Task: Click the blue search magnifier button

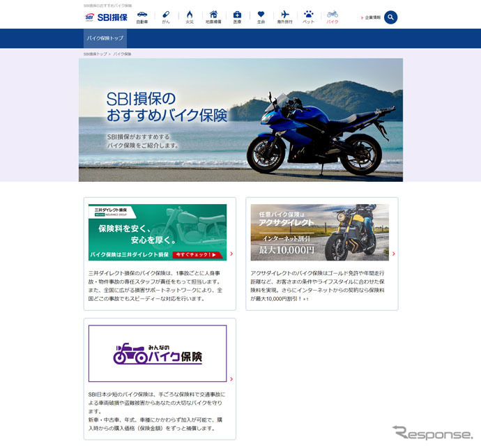Action: click(x=390, y=17)
